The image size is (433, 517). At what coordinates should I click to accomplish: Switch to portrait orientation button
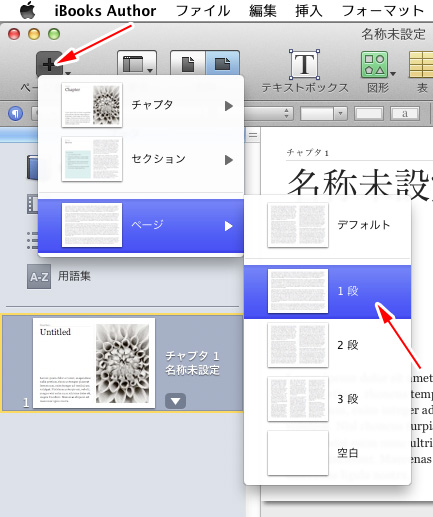188,64
